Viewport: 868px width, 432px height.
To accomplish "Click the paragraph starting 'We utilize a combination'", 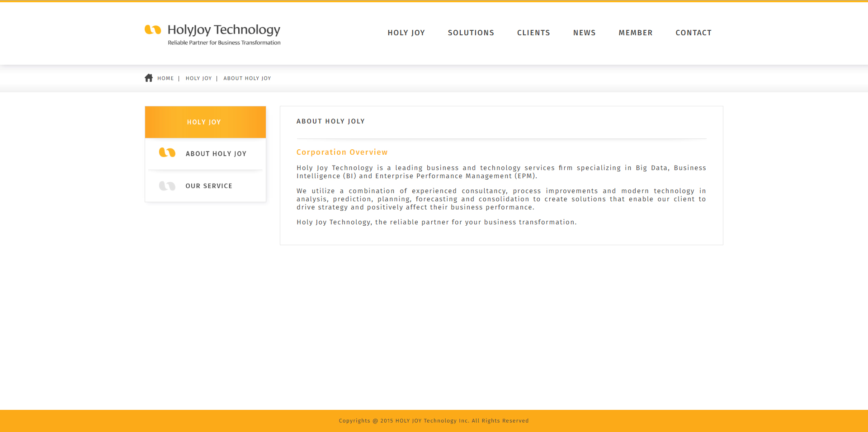I will pyautogui.click(x=501, y=199).
